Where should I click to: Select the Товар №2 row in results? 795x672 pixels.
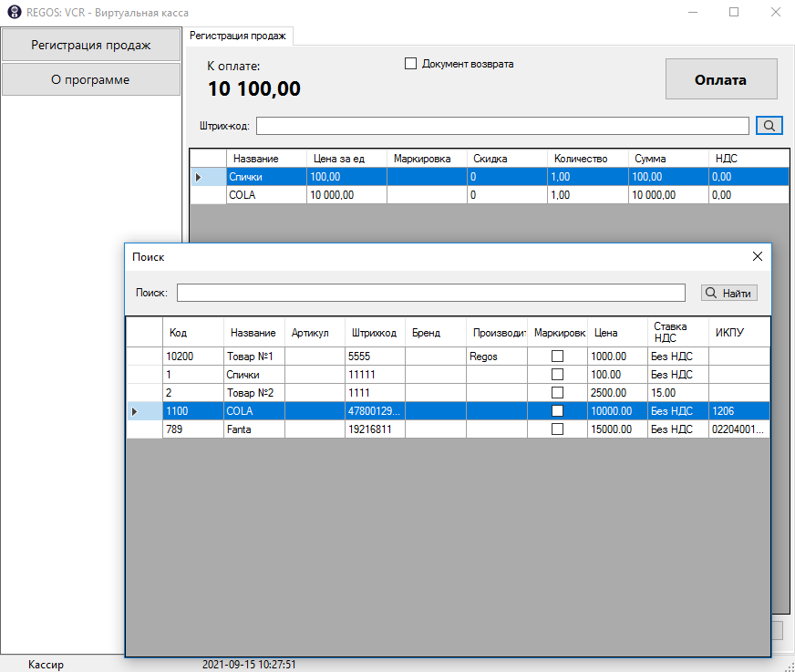(x=252, y=393)
